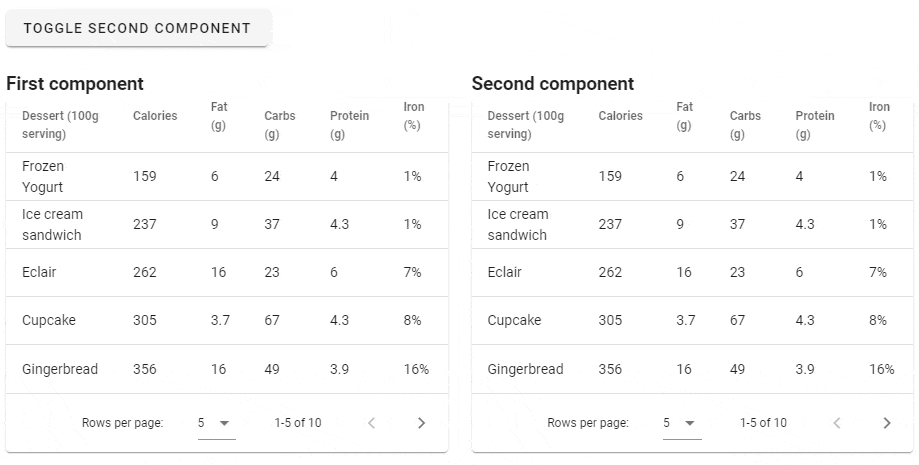Go to previous page in first component
Viewport: 919px width, 465px height.
(x=371, y=423)
